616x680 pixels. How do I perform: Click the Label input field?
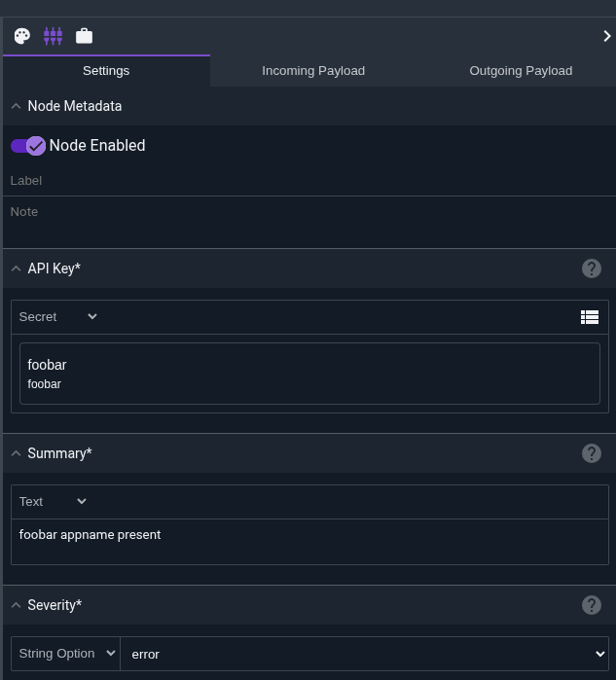[x=292, y=181]
